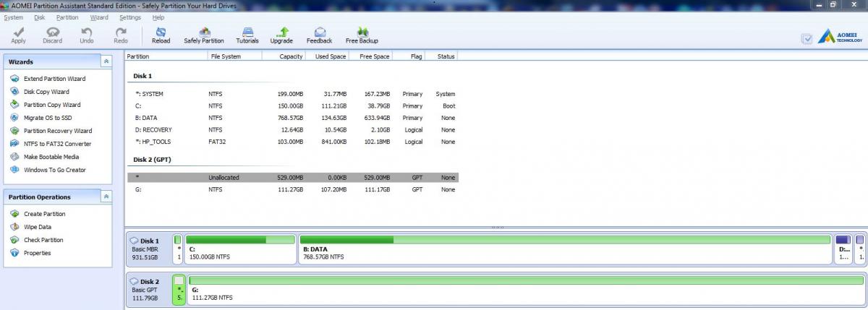Open the Feedback envelope icon
This screenshot has height=310, width=868.
319,32
